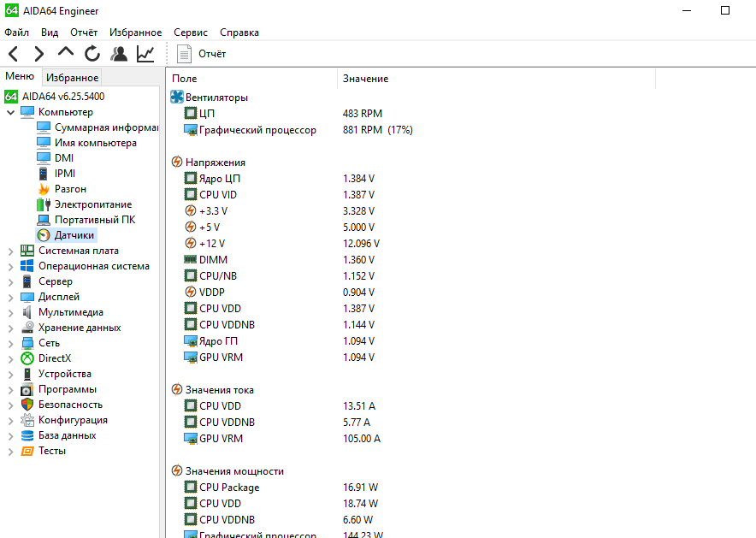This screenshot has height=538, width=756.
Task: Click the Мультимедиа speaker icon
Action: (x=27, y=312)
